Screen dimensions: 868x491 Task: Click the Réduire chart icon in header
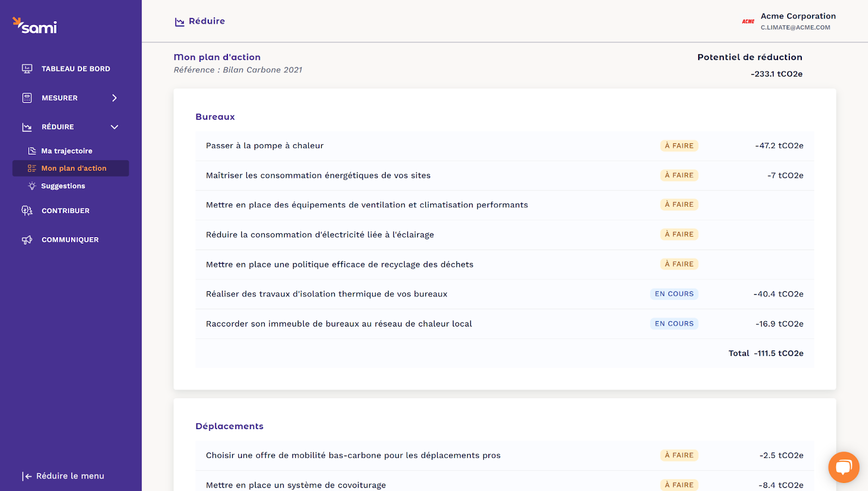[x=180, y=22]
